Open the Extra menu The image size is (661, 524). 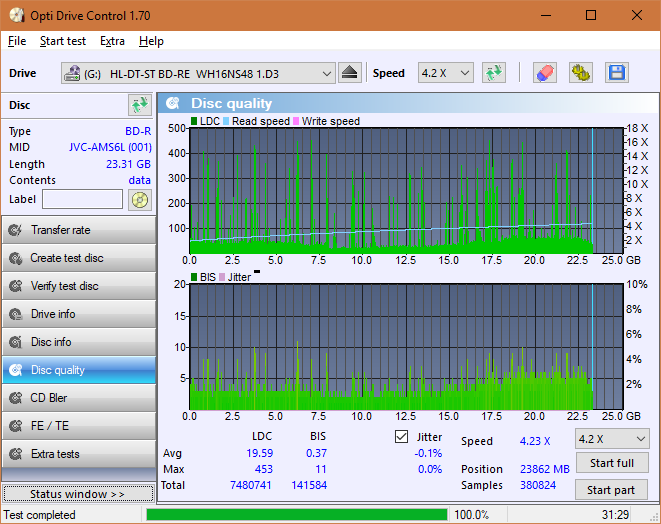(x=112, y=41)
